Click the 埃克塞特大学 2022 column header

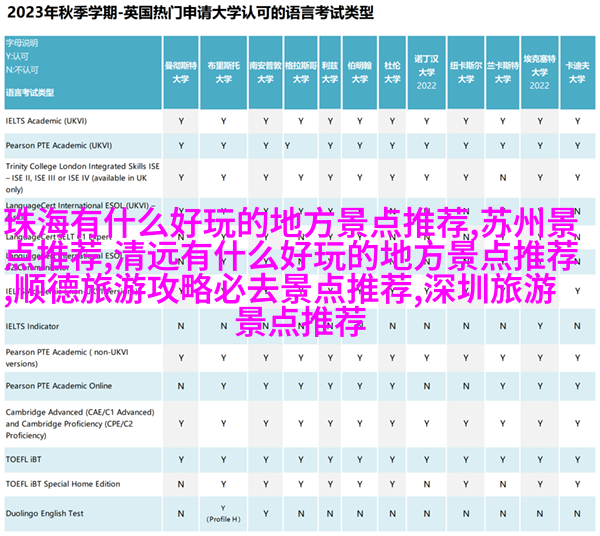540,72
